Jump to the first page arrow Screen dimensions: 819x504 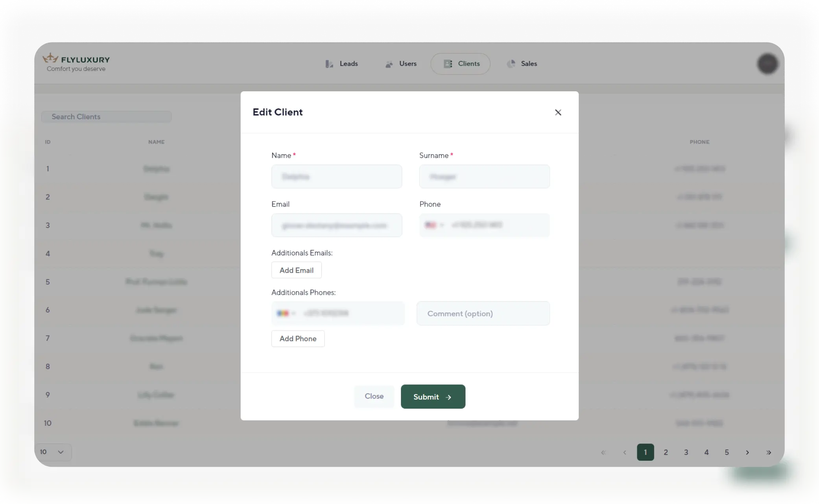click(603, 452)
